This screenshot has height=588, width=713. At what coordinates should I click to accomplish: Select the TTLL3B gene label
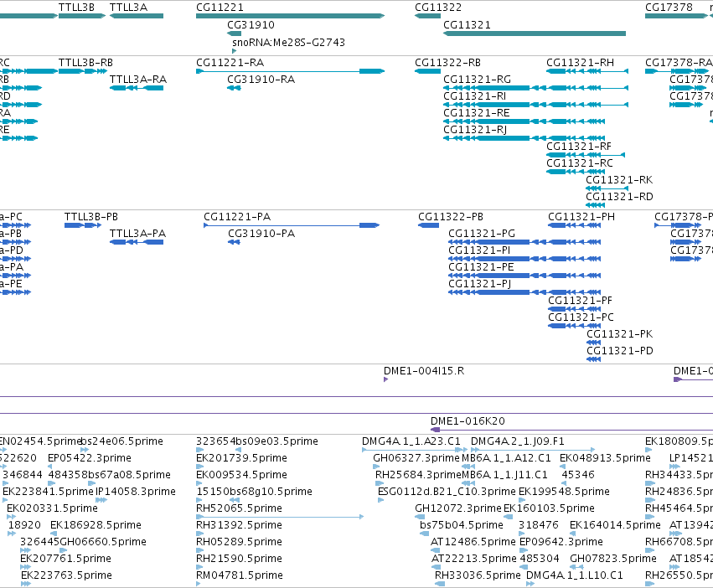coord(76,8)
